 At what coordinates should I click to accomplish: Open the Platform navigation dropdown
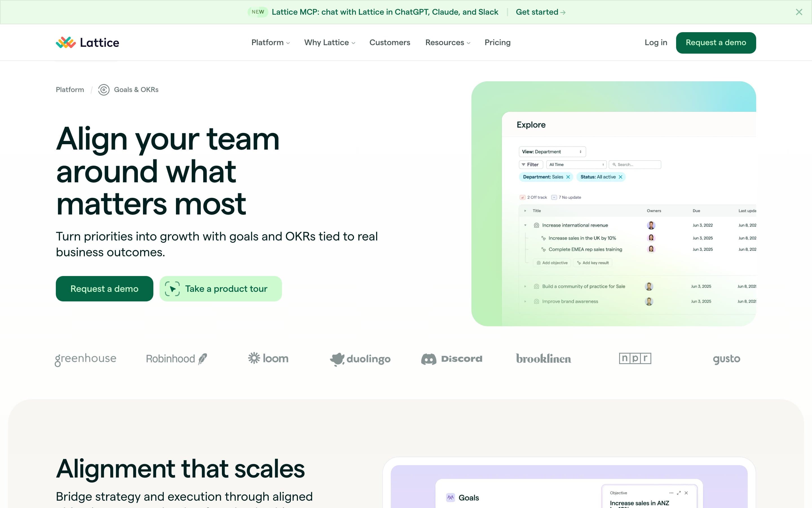coord(270,43)
